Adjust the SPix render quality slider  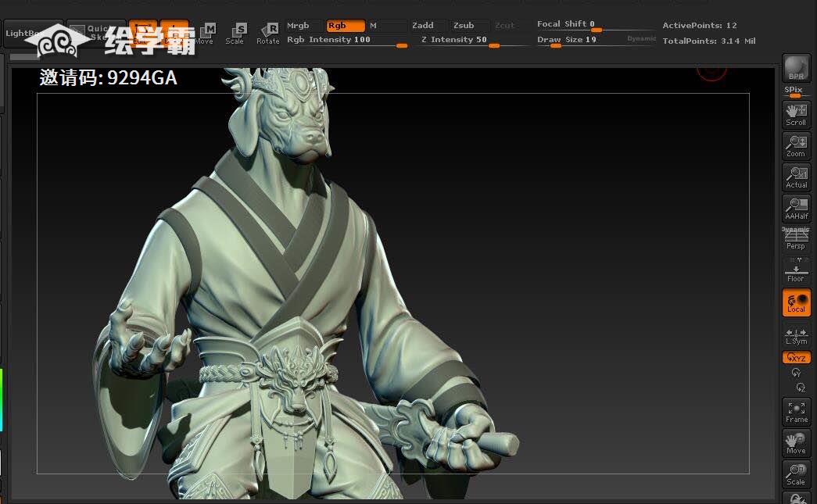pyautogui.click(x=796, y=91)
